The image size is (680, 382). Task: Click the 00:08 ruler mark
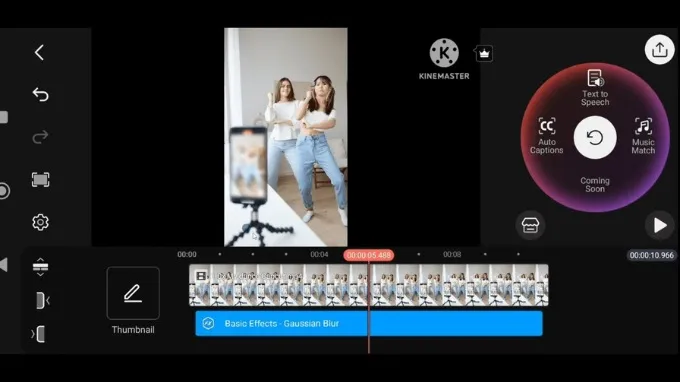452,255
